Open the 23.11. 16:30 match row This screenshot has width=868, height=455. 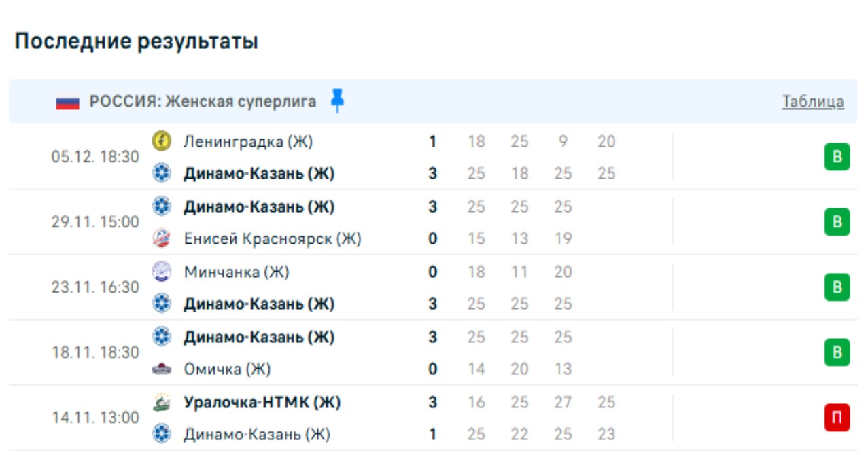click(95, 287)
